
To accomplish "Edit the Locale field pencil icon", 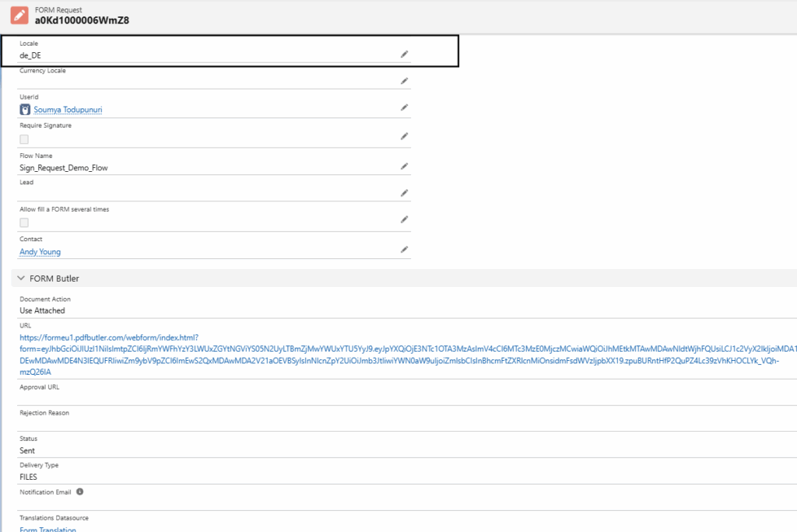I will point(404,54).
